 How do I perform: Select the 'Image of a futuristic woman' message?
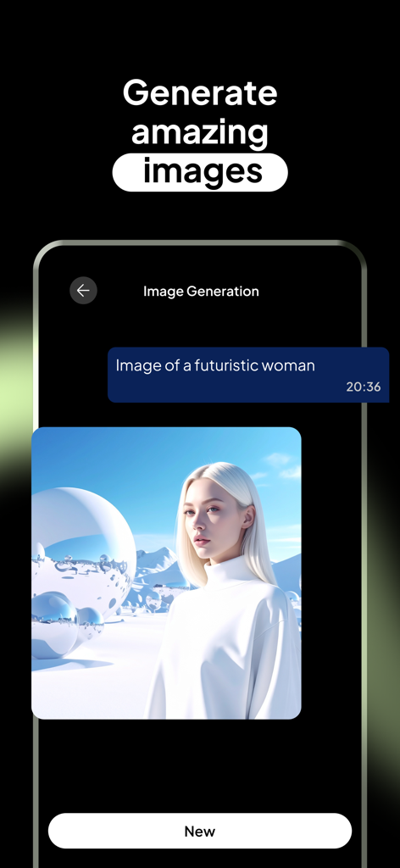[x=248, y=375]
